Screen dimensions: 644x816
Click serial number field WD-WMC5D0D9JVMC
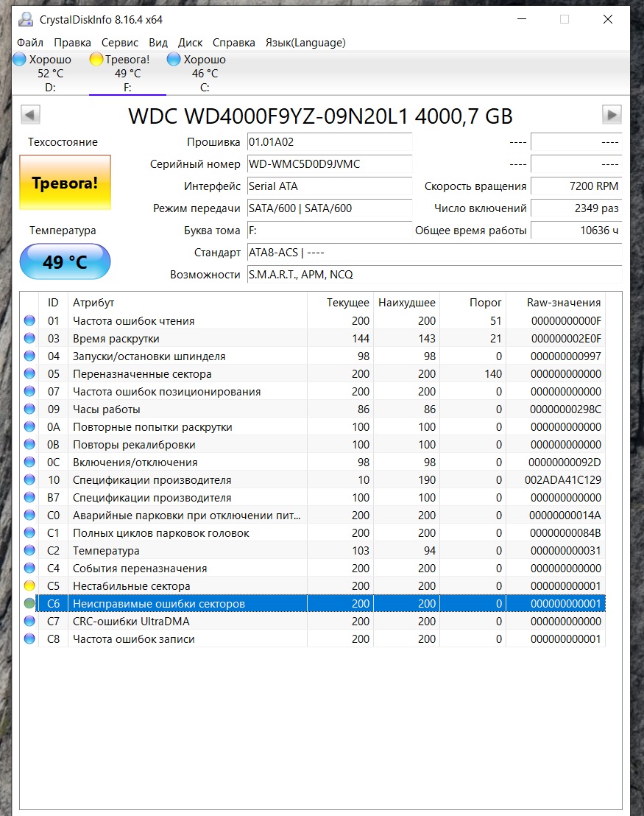coord(330,164)
